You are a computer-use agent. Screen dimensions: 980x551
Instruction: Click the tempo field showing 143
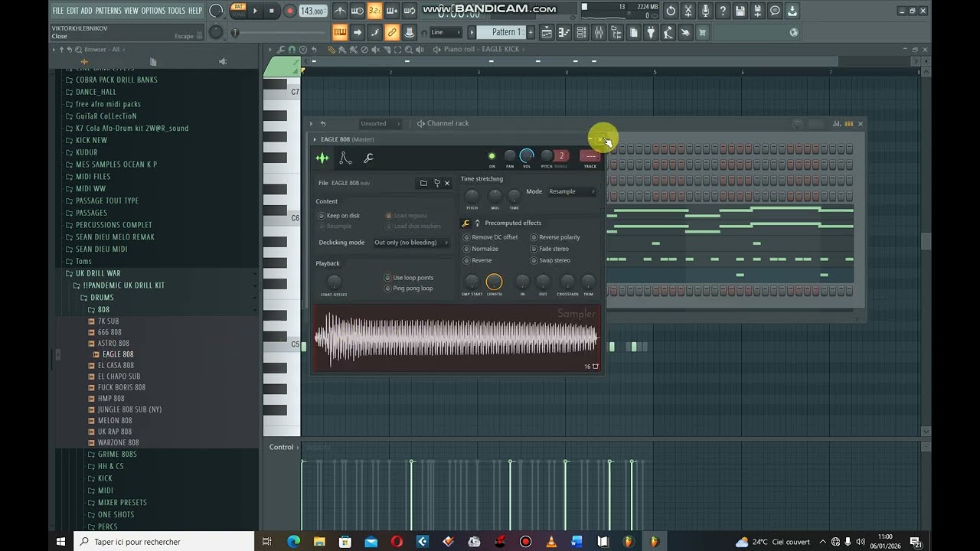[312, 11]
